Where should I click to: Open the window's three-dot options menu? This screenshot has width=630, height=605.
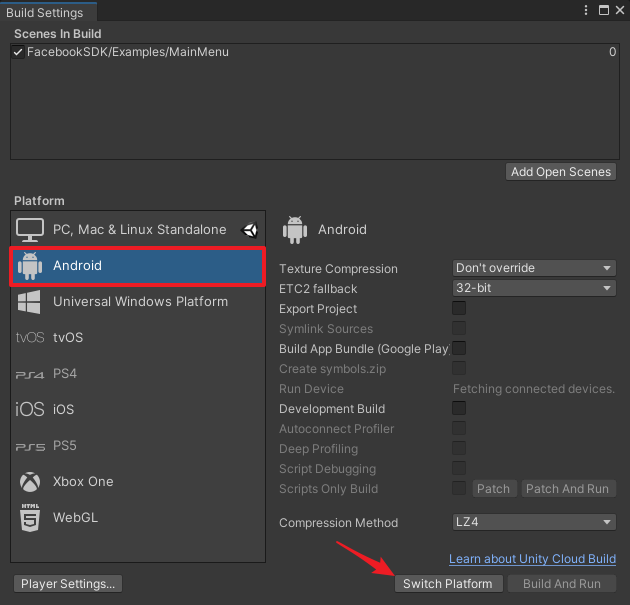coord(586,10)
